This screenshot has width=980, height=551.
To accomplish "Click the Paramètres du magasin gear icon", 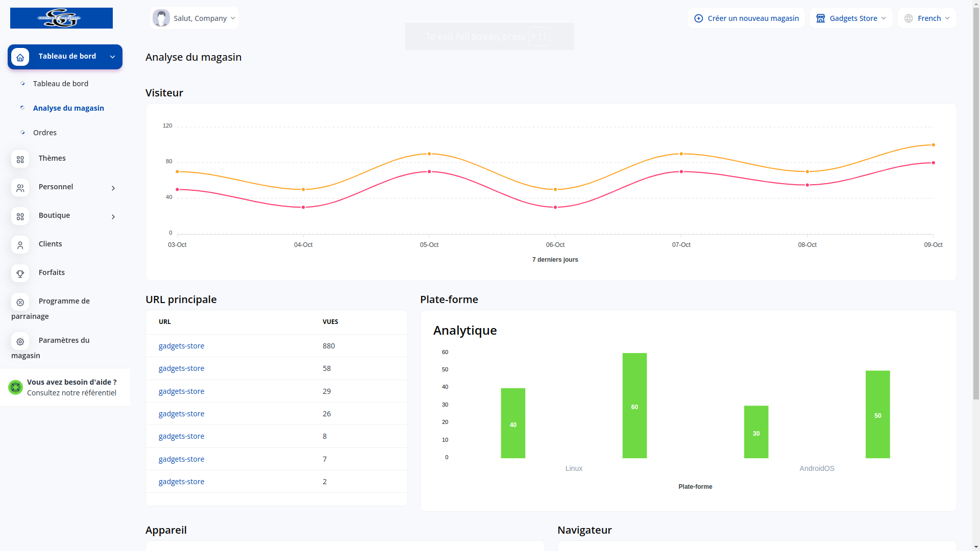I will pyautogui.click(x=20, y=341).
